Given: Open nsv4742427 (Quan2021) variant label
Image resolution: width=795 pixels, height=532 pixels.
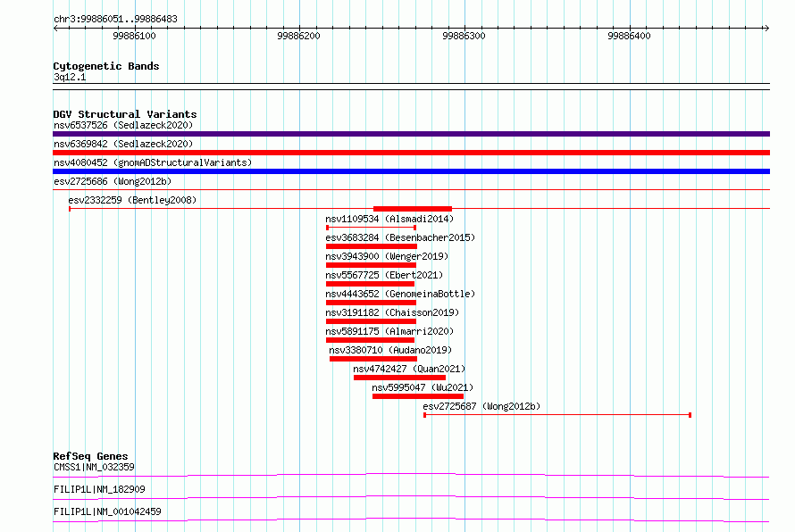Looking at the screenshot, I should tap(409, 369).
